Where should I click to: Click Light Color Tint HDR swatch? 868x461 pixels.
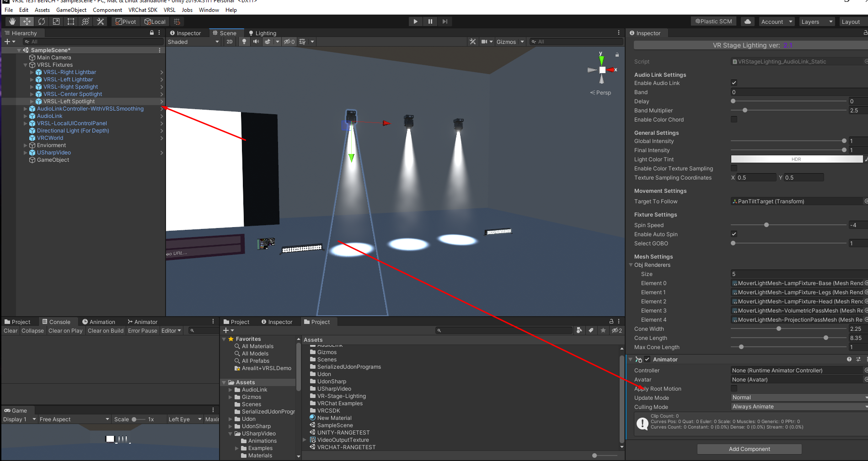coord(797,159)
